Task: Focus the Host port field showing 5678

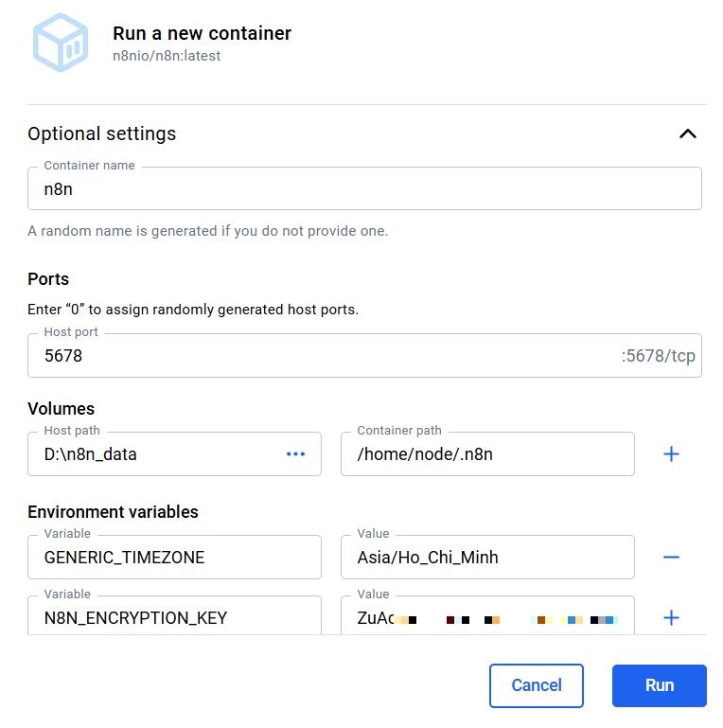Action: tap(364, 356)
